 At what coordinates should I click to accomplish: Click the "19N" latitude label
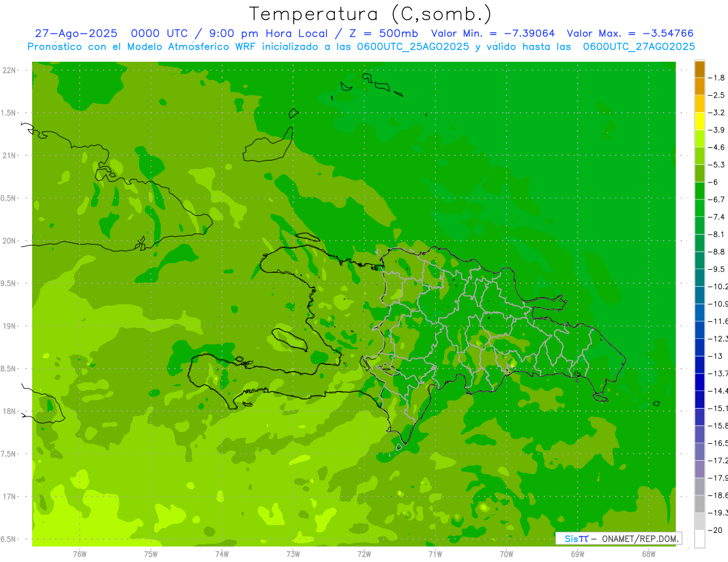coord(9,326)
